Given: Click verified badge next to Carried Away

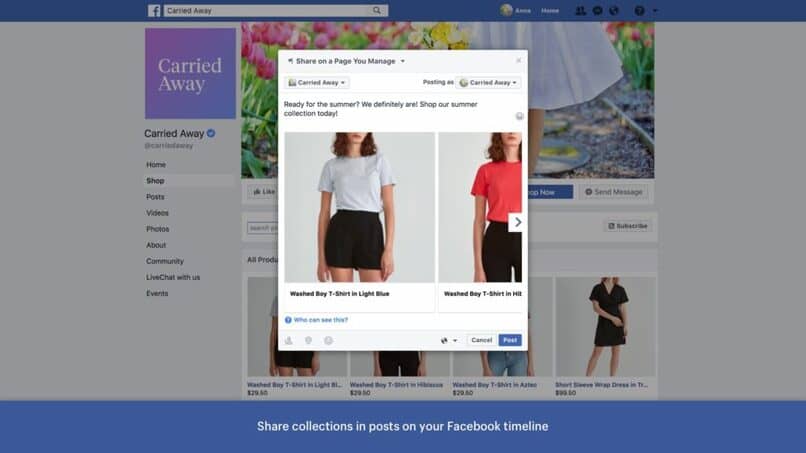Looking at the screenshot, I should pos(211,133).
